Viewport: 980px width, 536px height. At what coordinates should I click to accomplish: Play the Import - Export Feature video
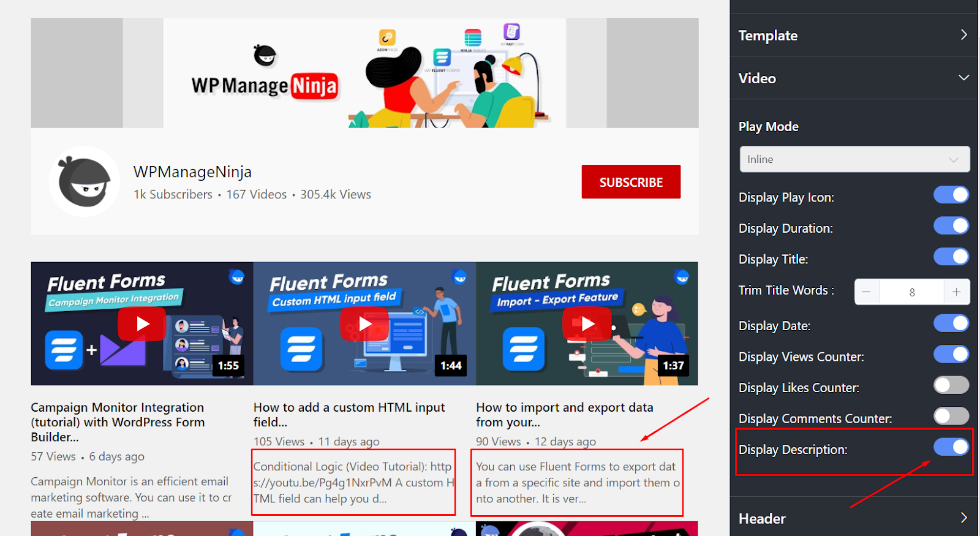point(587,323)
